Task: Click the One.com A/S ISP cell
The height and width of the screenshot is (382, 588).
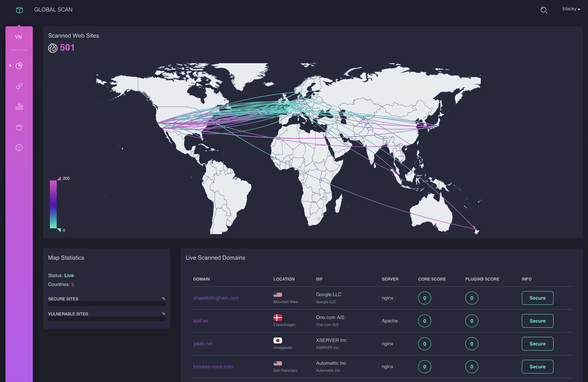Action: click(x=330, y=321)
